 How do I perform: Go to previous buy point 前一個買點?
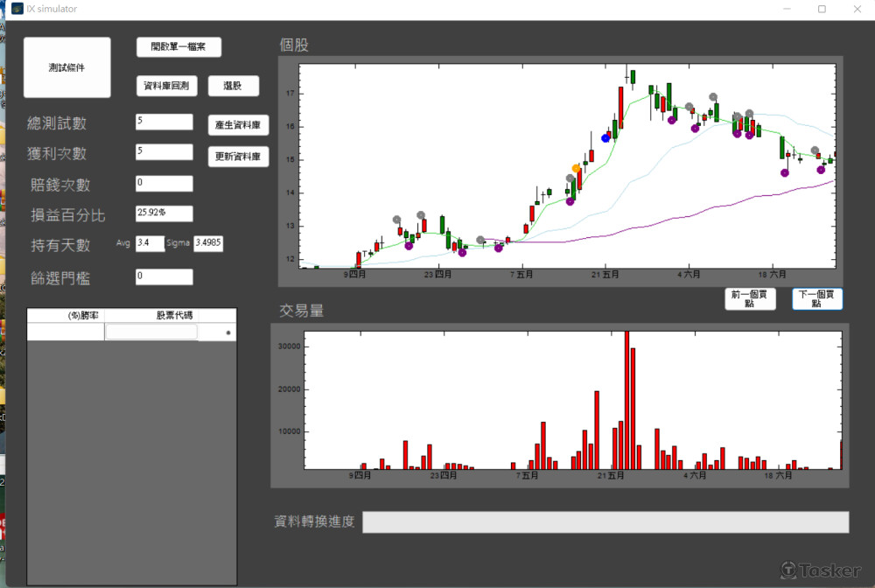750,298
